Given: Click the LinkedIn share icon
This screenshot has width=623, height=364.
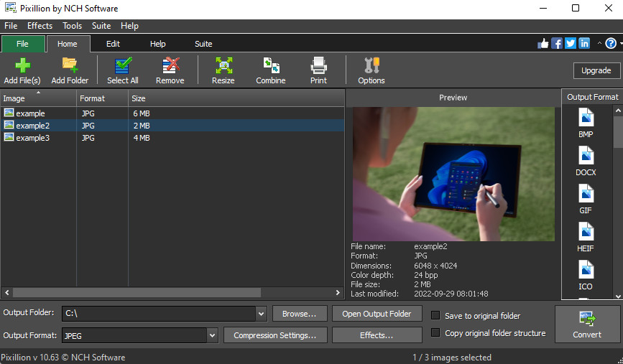Looking at the screenshot, I should tap(584, 43).
